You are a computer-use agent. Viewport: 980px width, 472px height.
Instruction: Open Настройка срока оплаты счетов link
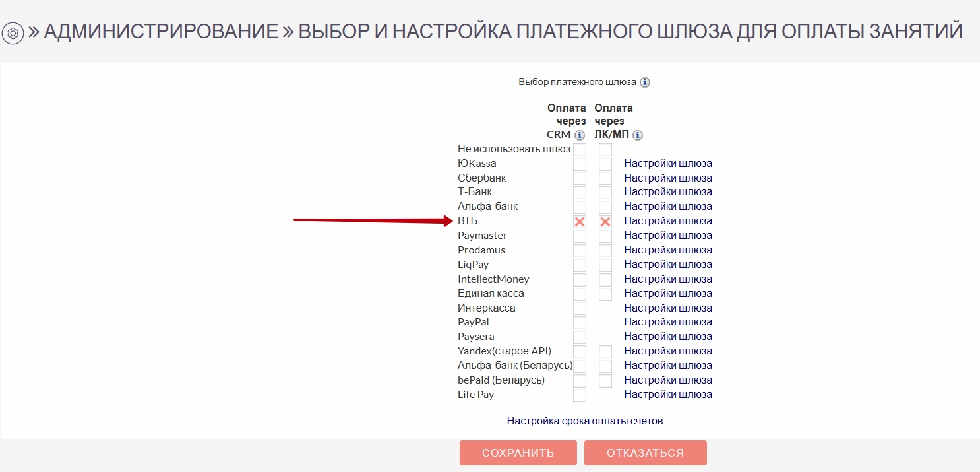[585, 421]
